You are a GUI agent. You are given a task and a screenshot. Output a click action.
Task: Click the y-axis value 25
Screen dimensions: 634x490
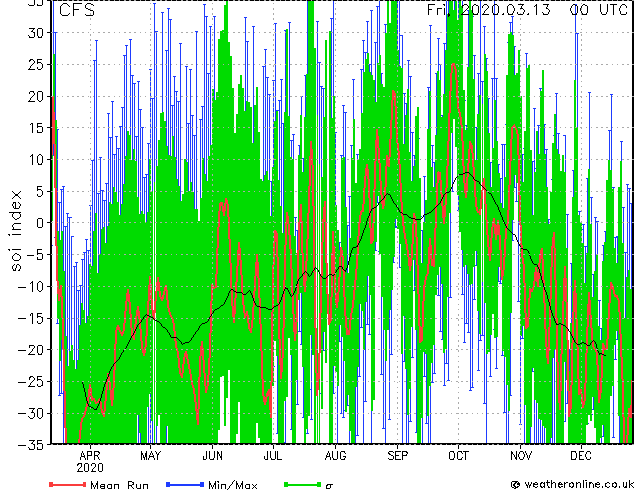[x=36, y=65]
